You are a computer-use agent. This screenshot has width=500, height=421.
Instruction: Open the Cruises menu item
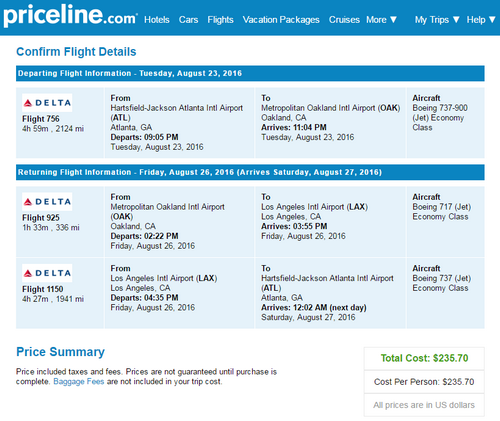pyautogui.click(x=344, y=20)
